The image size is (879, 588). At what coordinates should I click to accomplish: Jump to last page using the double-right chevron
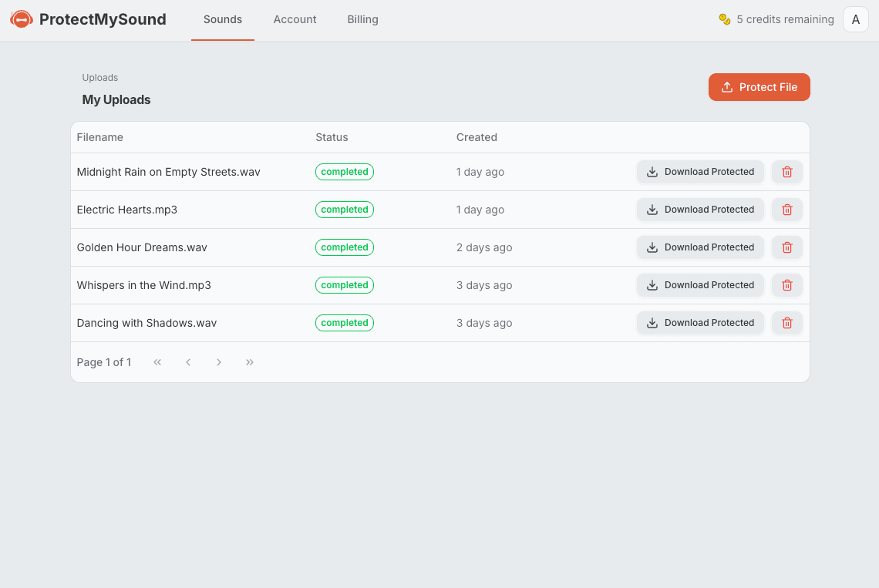tap(250, 361)
